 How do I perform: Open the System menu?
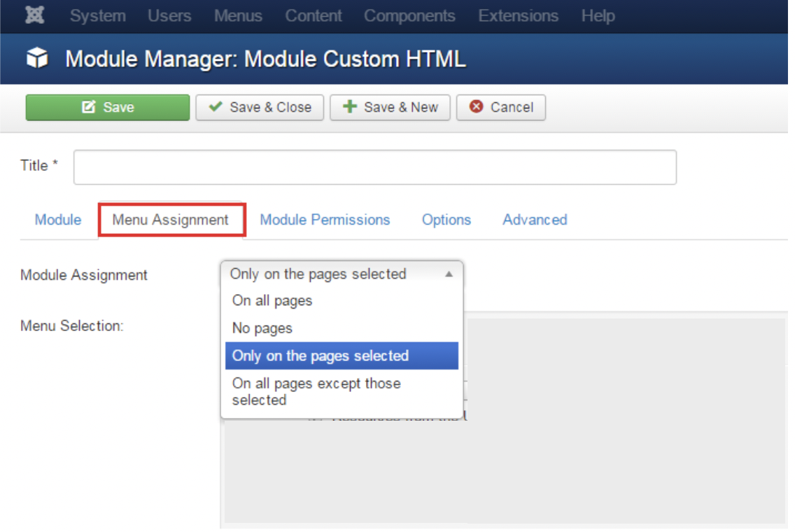[97, 16]
